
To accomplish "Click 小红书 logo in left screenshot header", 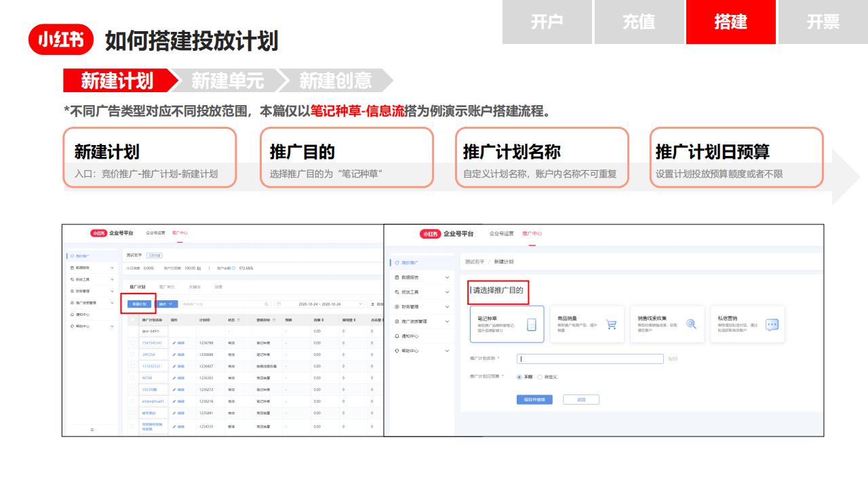I will pos(99,233).
